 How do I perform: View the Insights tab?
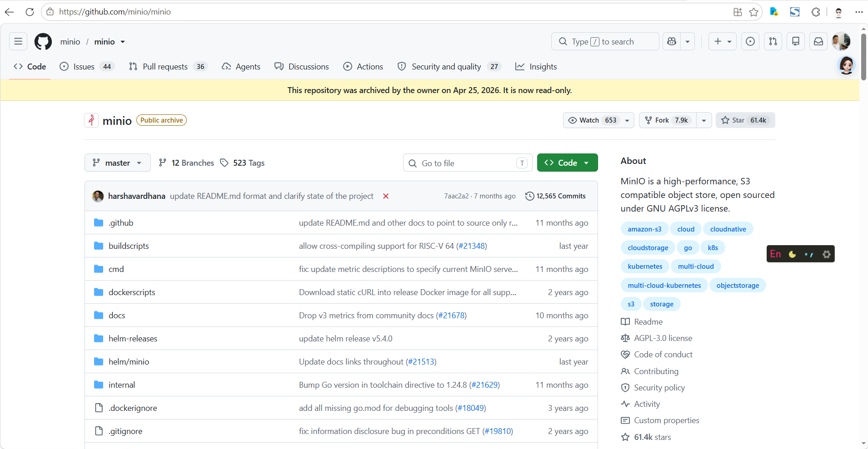pos(536,67)
